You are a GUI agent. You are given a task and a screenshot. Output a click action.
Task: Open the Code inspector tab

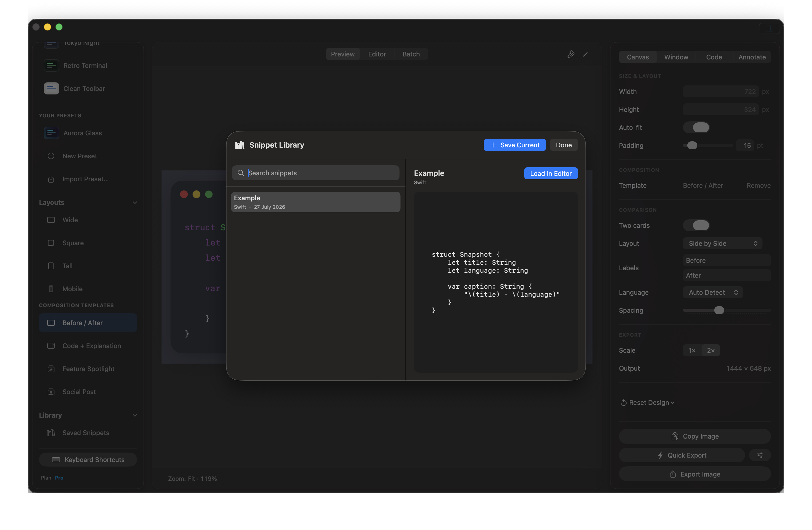714,57
